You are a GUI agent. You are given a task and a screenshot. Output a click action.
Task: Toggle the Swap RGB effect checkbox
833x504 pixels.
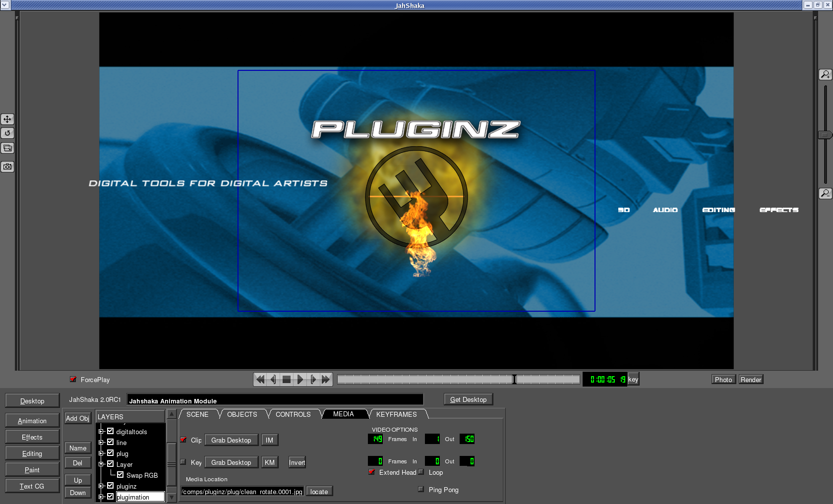[x=120, y=475]
